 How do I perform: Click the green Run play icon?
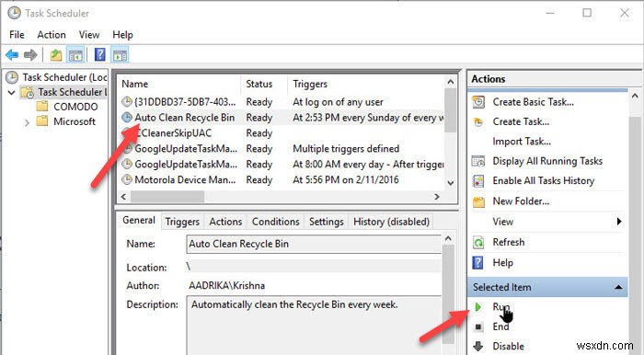click(x=478, y=306)
